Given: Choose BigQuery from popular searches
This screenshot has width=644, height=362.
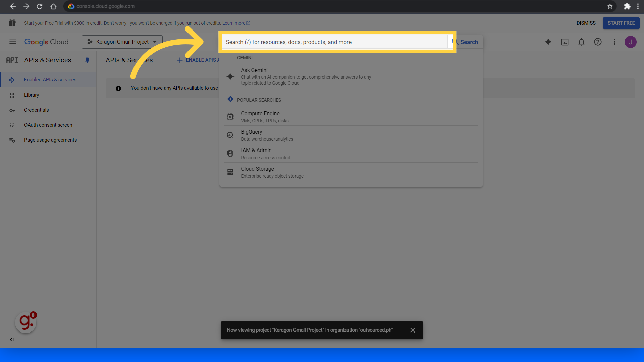Looking at the screenshot, I should click(351, 135).
